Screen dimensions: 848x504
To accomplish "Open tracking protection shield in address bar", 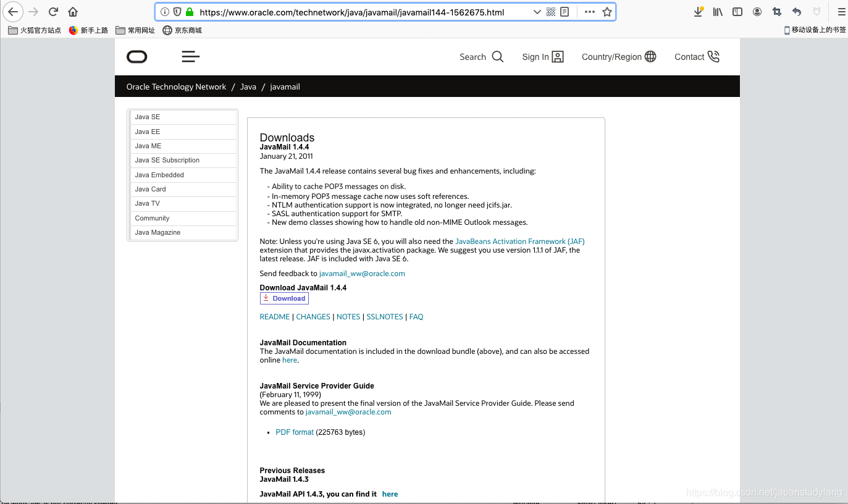I will 177,12.
